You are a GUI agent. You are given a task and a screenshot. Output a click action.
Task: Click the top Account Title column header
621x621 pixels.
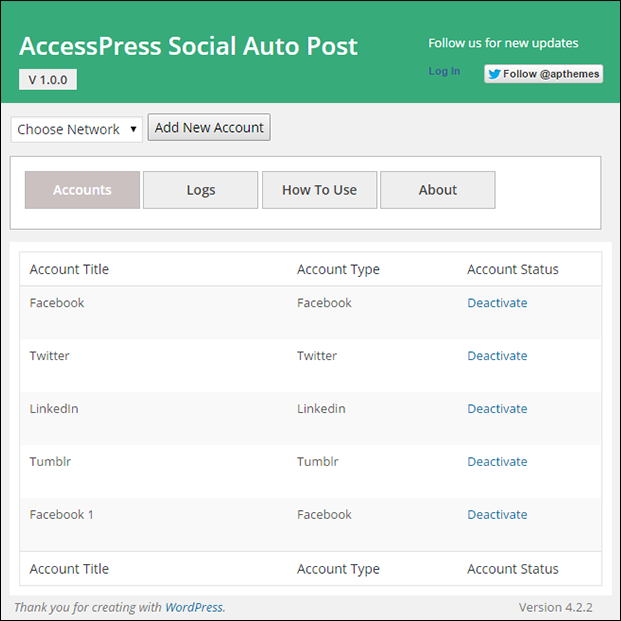pos(69,269)
